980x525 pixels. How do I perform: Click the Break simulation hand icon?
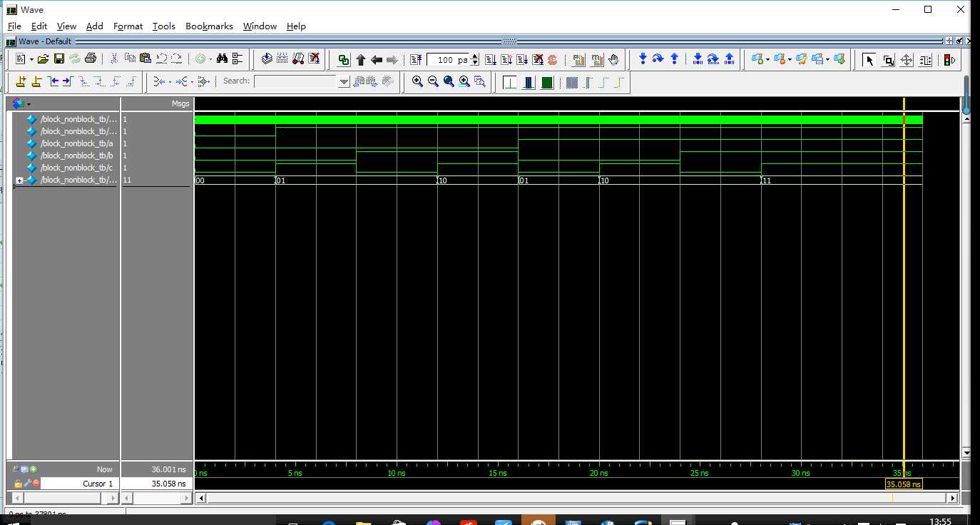613,60
